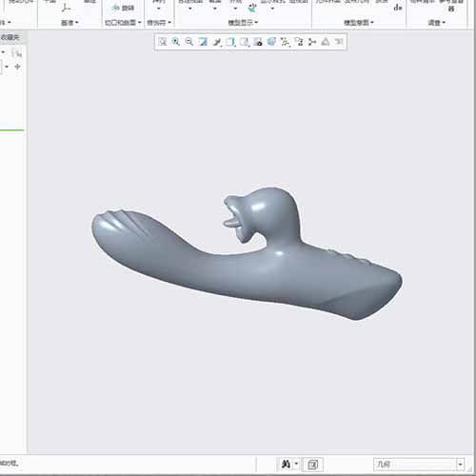Screen dimensions: 476x476
Task: Open the Display Style box icon
Action: pyautogui.click(x=230, y=42)
